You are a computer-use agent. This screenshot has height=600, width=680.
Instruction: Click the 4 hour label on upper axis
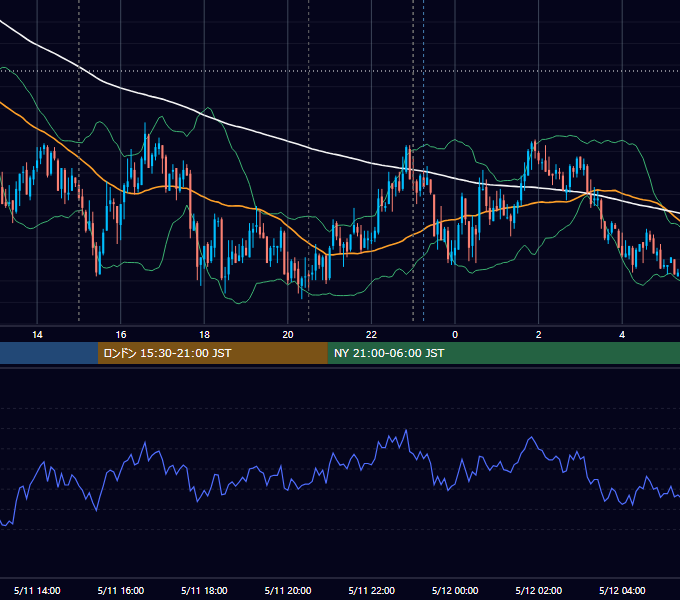pos(622,335)
